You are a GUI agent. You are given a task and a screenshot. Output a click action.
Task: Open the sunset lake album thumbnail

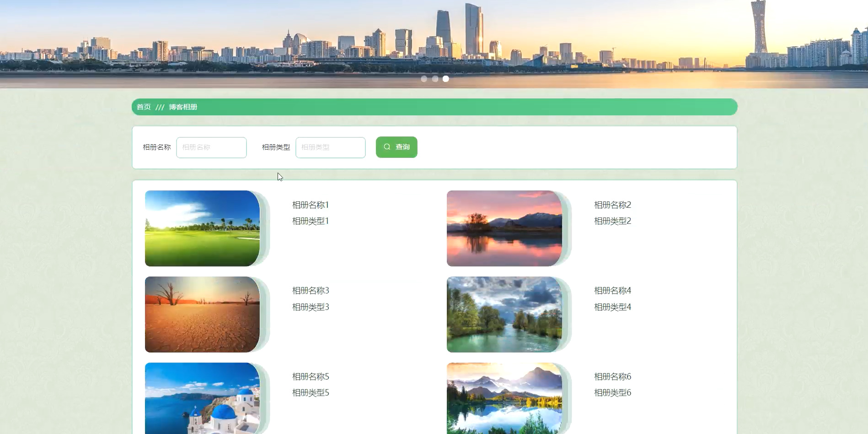coord(504,228)
